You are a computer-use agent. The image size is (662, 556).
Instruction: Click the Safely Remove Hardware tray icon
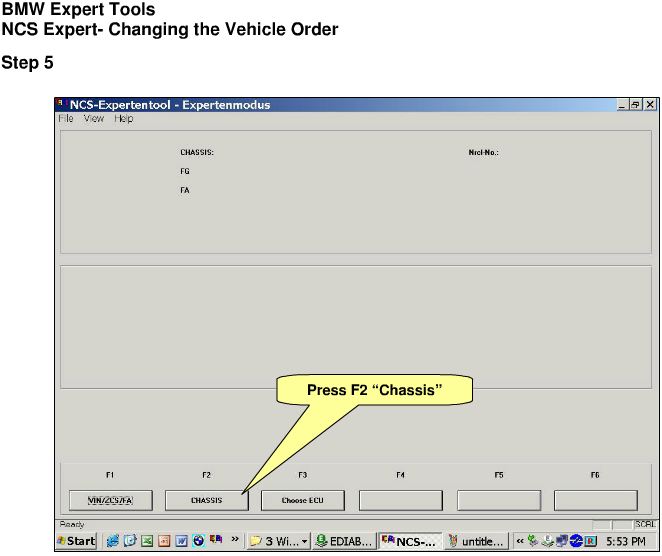click(548, 541)
